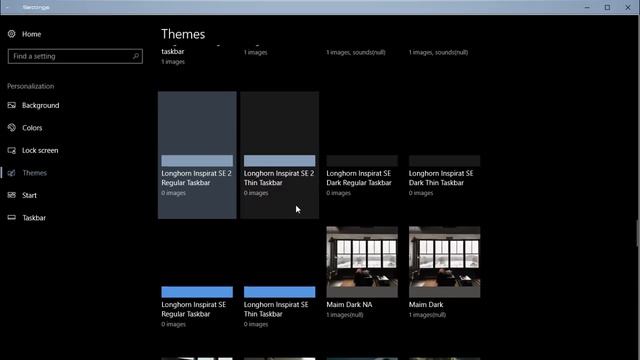Click the vertical scrollbar thumb
This screenshot has height=360, width=640.
(638, 233)
